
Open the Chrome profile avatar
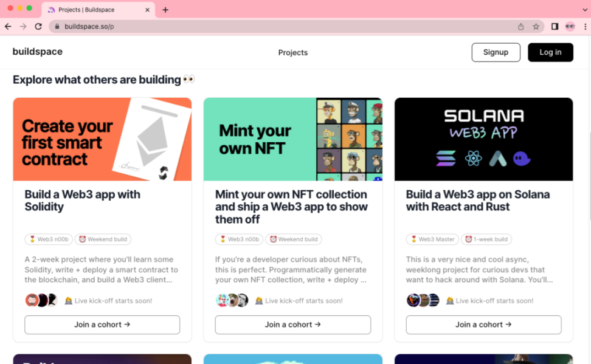(x=570, y=26)
